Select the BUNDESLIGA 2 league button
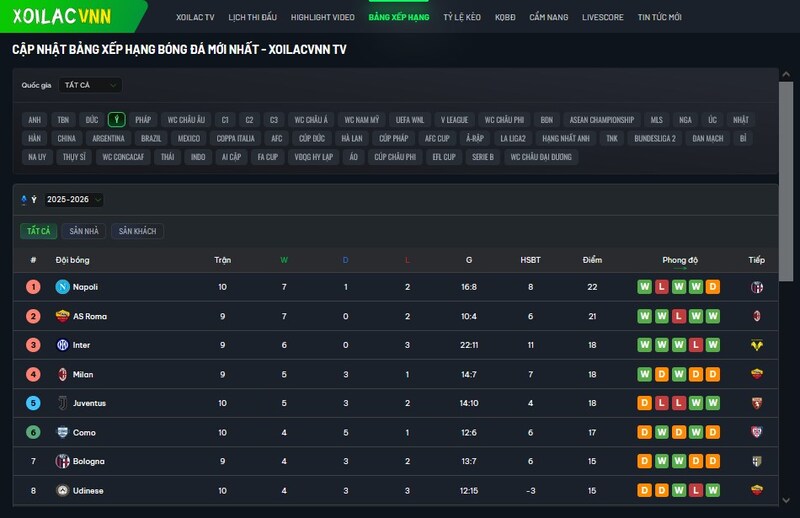800x518 pixels. [655, 138]
